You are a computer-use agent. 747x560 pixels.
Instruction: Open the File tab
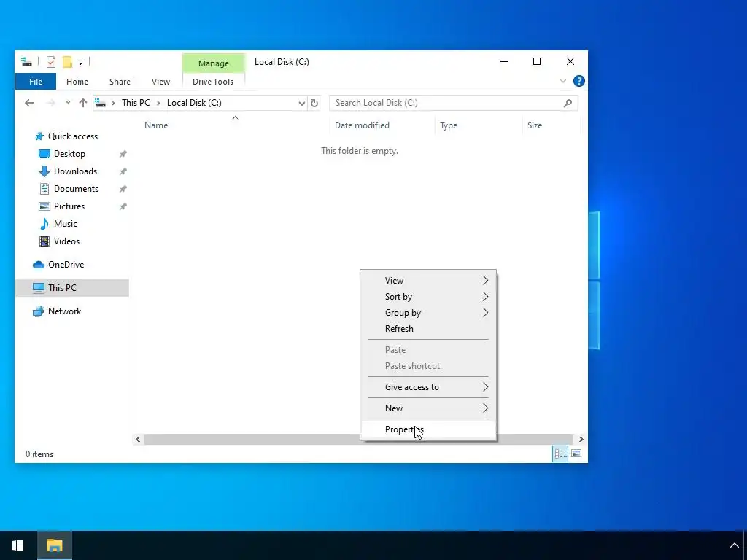tap(36, 82)
